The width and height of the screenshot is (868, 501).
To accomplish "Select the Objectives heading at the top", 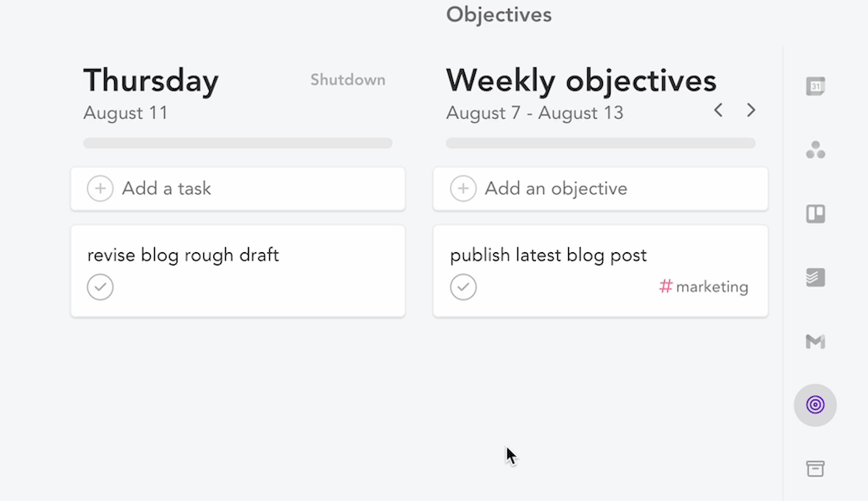I will pos(498,14).
